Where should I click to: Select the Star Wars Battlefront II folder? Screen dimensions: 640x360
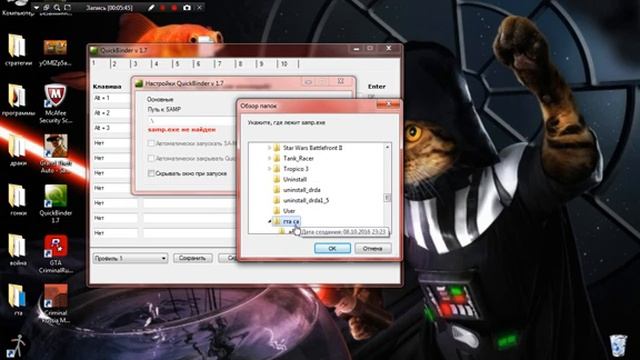tap(313, 148)
